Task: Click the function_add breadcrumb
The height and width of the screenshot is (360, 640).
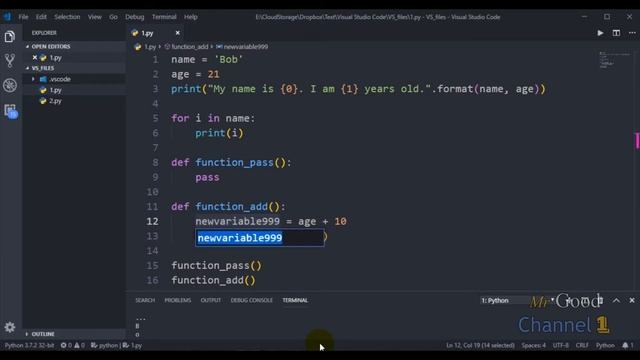Action: click(189, 47)
